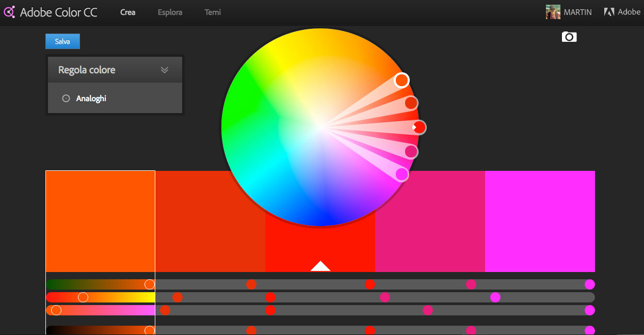The height and width of the screenshot is (335, 644).
Task: Click the Salva button
Action: click(62, 41)
